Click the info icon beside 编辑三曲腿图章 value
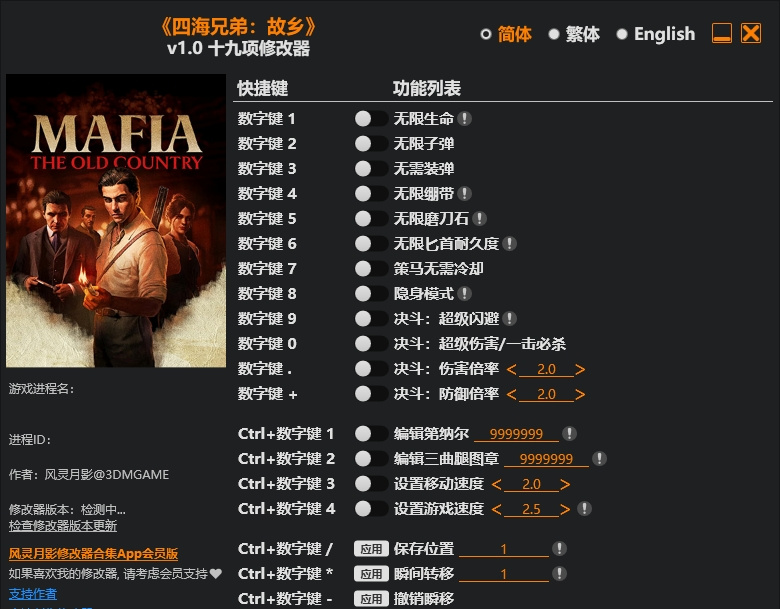Screen dimensions: 780x609 point(599,458)
